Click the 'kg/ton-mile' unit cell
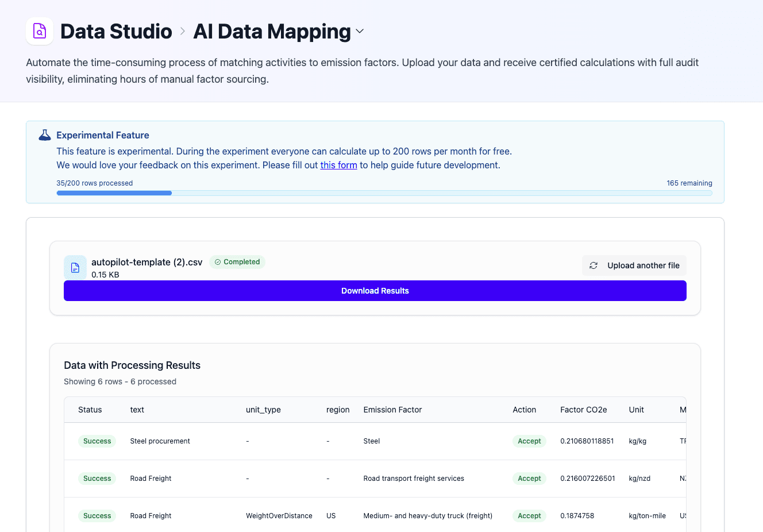This screenshot has width=763, height=532. tap(648, 516)
